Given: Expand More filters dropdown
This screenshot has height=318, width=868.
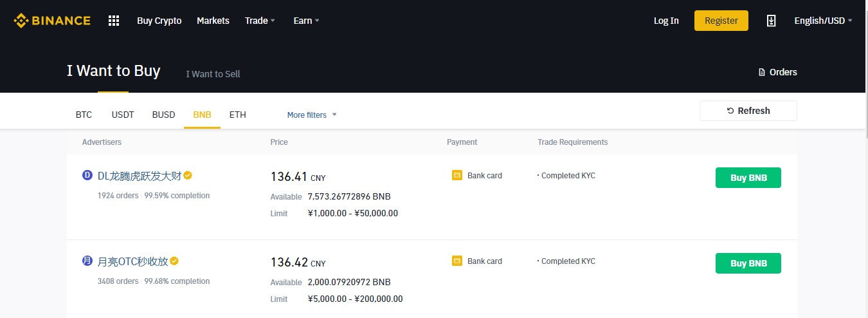Looking at the screenshot, I should (x=312, y=115).
